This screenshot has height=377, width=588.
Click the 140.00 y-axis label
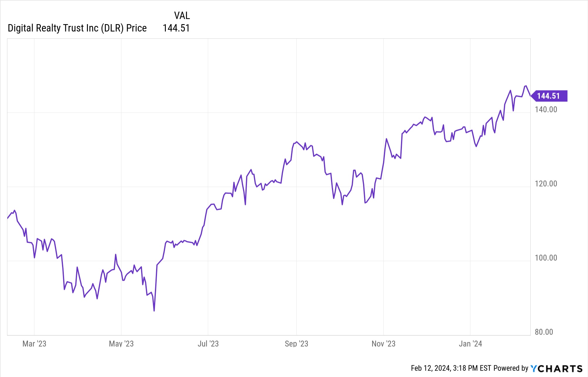pos(546,110)
